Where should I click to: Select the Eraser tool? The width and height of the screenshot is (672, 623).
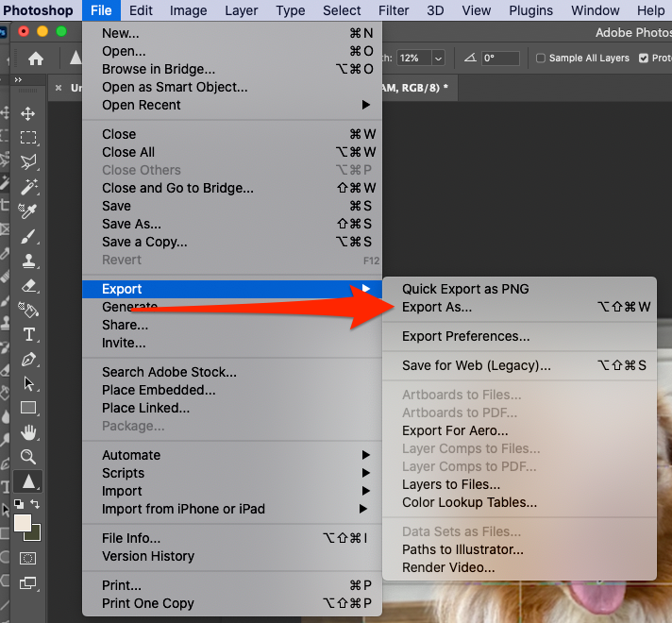click(x=28, y=286)
